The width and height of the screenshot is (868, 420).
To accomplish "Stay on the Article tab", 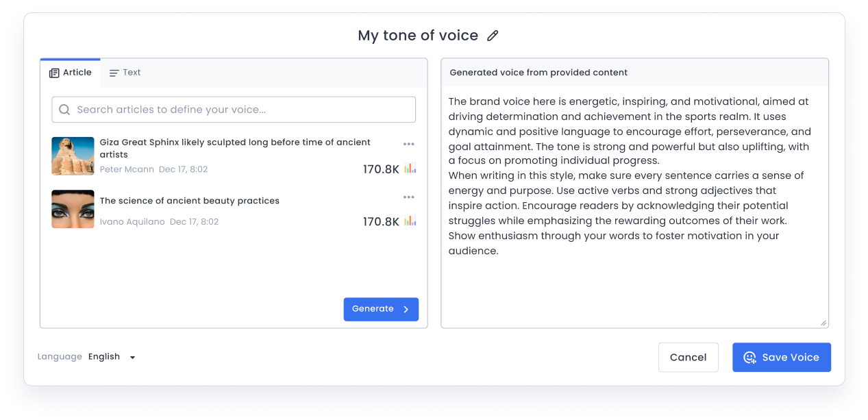I will click(71, 72).
